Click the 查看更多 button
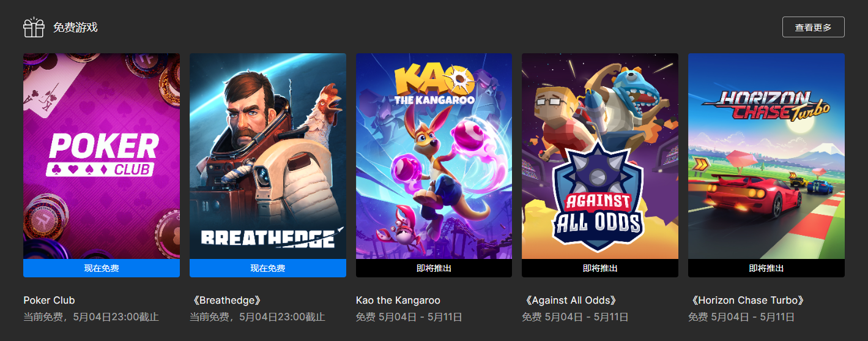Viewport: 868px width, 341px height. [813, 27]
